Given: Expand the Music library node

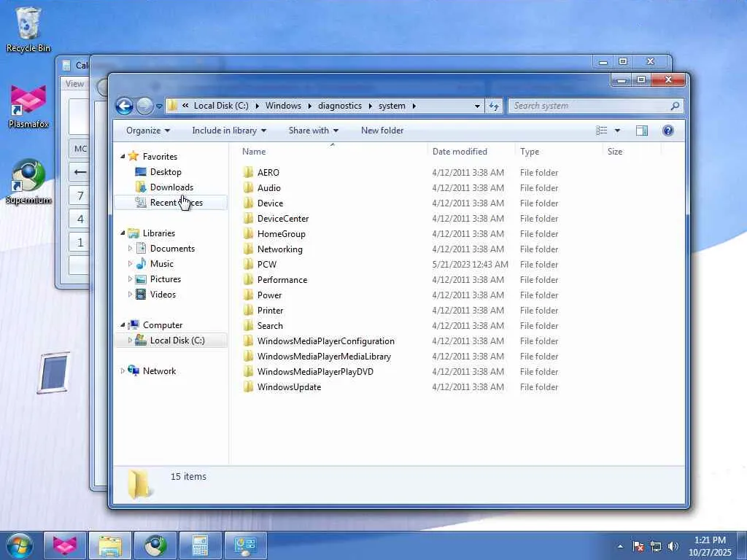Looking at the screenshot, I should coord(130,263).
